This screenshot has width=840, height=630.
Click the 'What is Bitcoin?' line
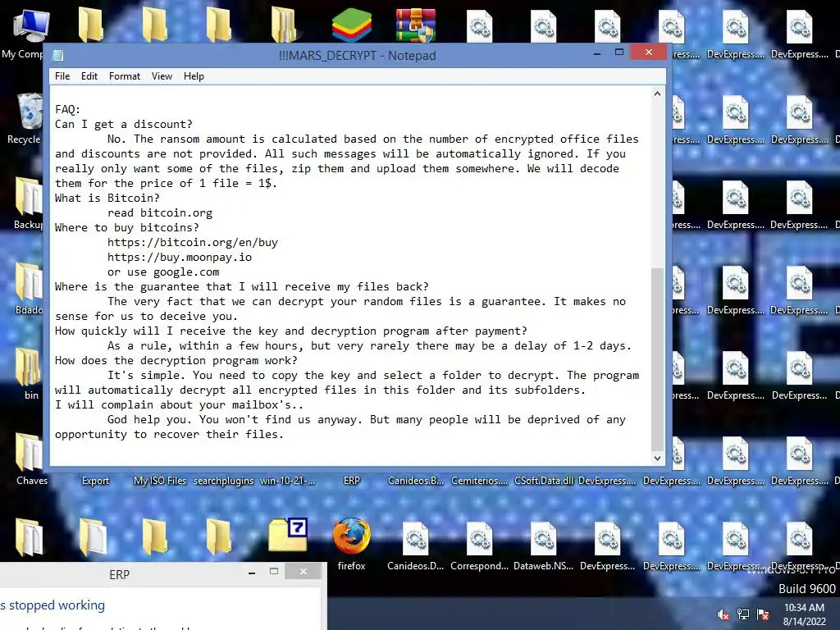point(107,199)
